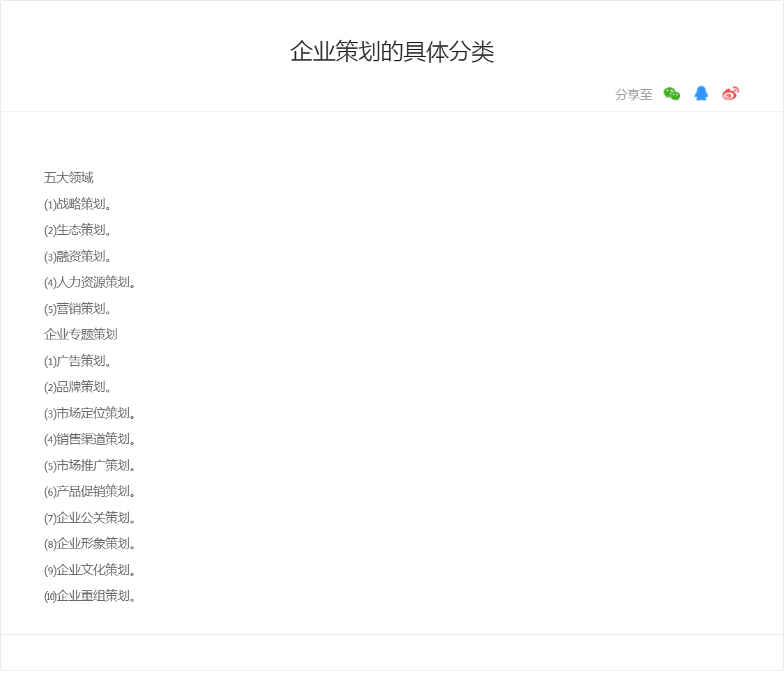Image resolution: width=784 pixels, height=697 pixels.
Task: Share the article to Sina Weibo
Action: [730, 94]
